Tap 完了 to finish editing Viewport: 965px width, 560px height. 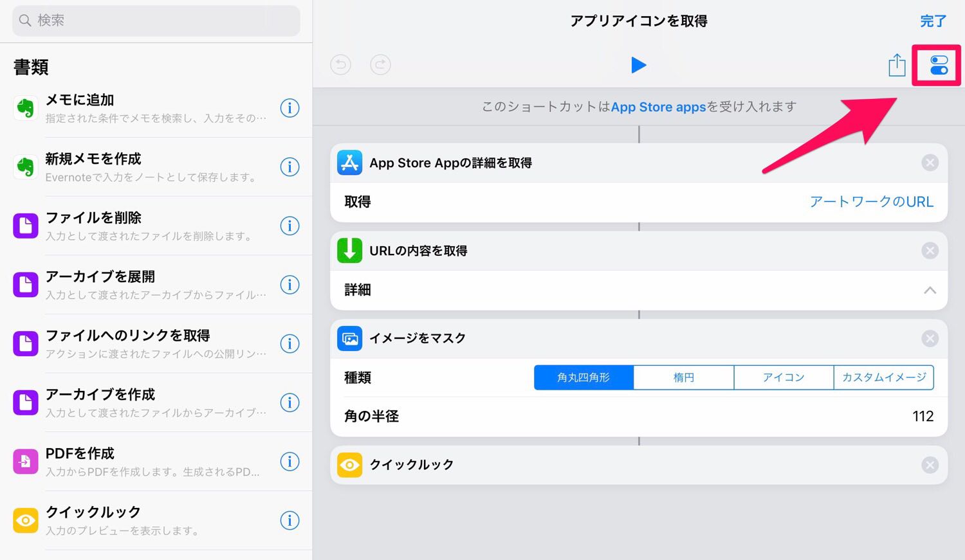pyautogui.click(x=932, y=21)
